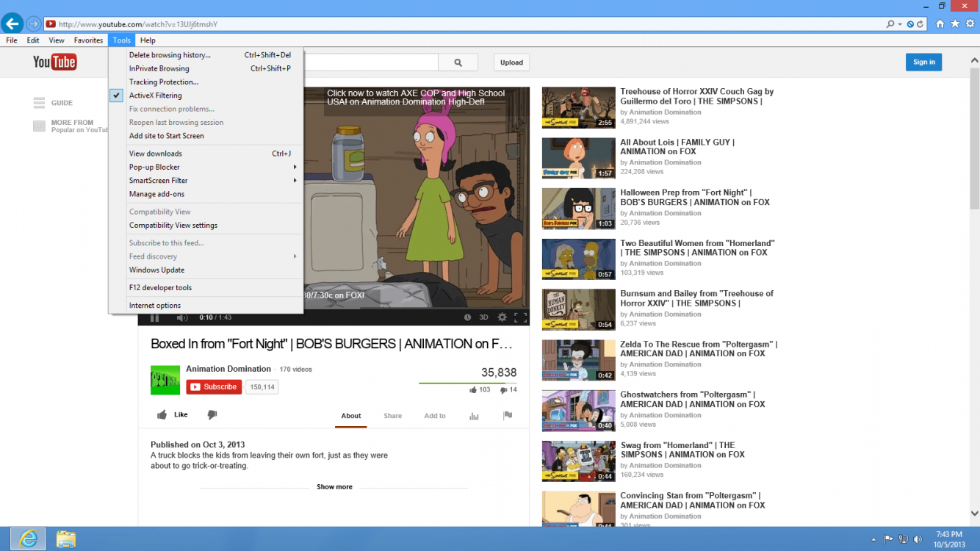Open Treehouse of Horror XXIV Couch Gag link
The width and height of the screenshot is (980, 551).
[x=696, y=96]
